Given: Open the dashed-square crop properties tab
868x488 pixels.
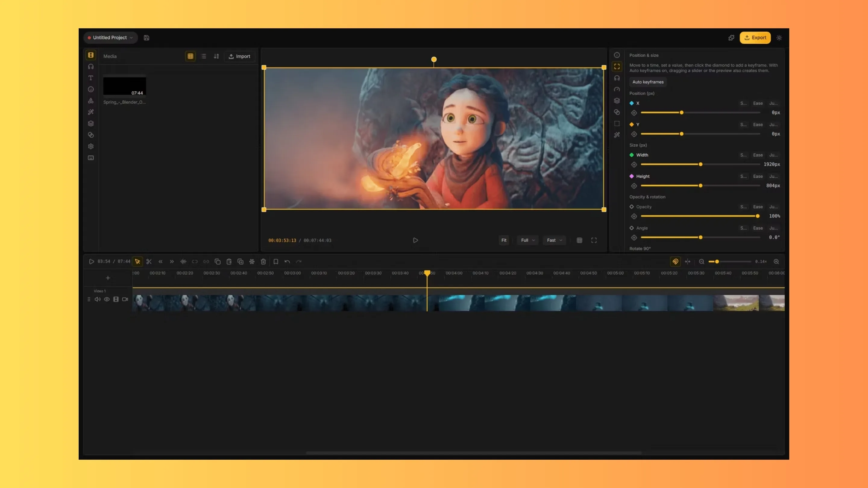Looking at the screenshot, I should [x=617, y=124].
